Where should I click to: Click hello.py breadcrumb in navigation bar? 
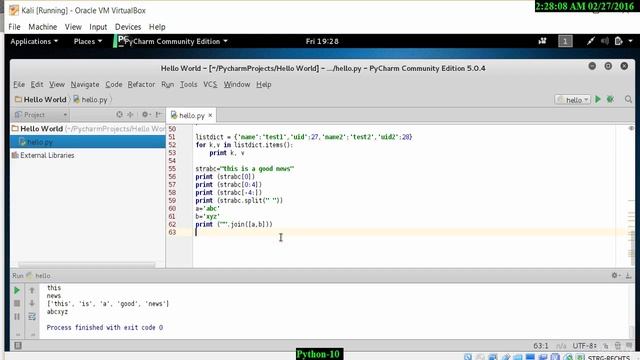click(x=90, y=100)
